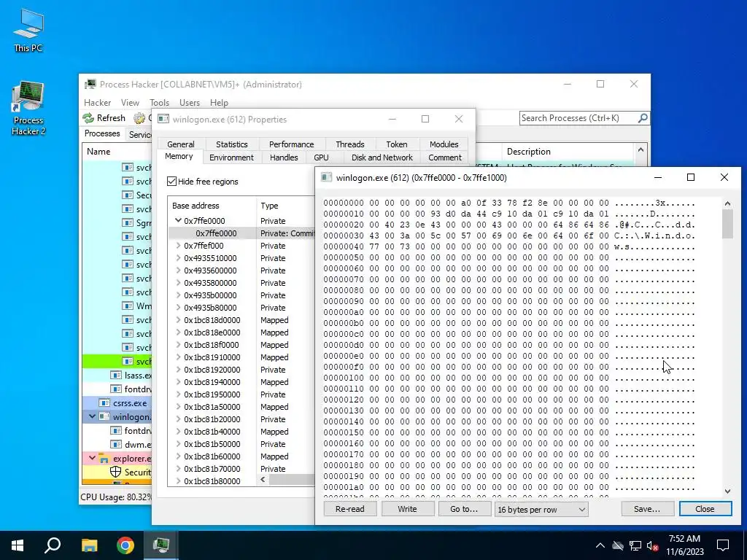Click the Go to... button

pos(464,509)
